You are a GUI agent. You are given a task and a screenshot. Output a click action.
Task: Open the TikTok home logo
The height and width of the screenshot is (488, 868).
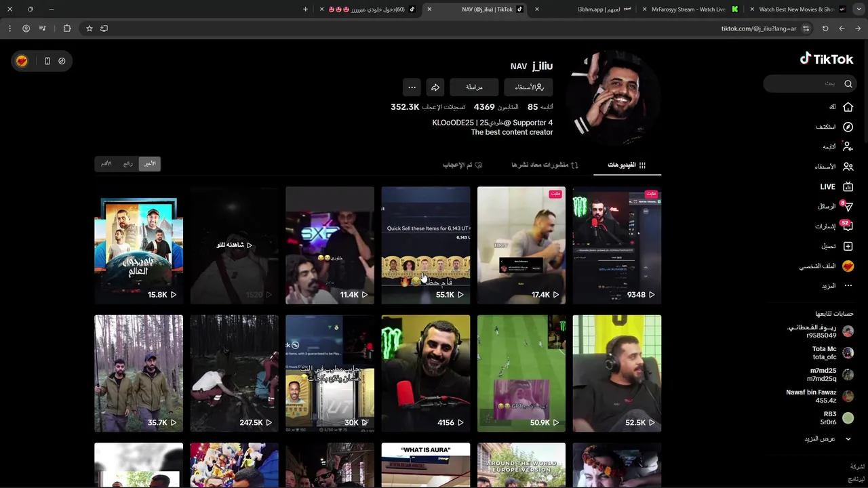coord(826,59)
